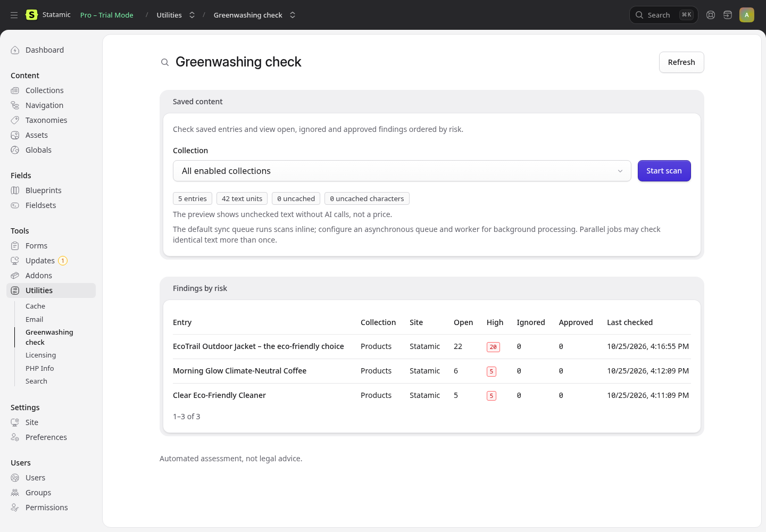The height and width of the screenshot is (532, 766).
Task: Click the Taxonomies tag icon
Action: coord(15,120)
